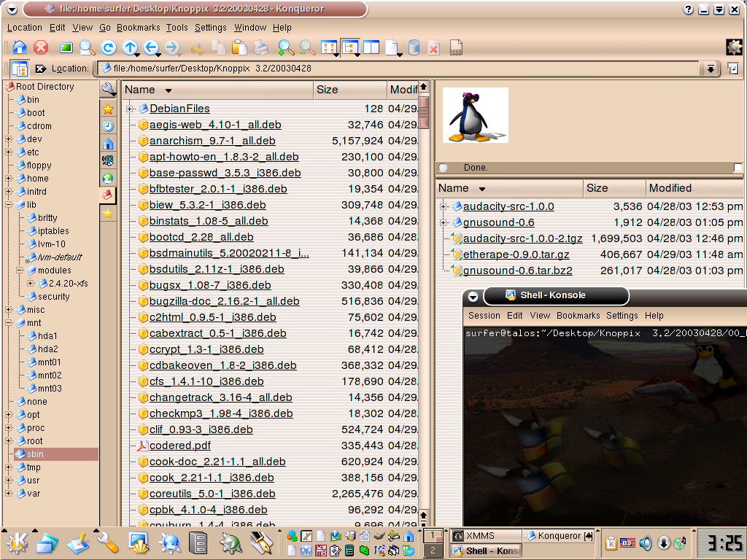
Task: Click the Konqueror gear animation icon
Action: pos(734,47)
